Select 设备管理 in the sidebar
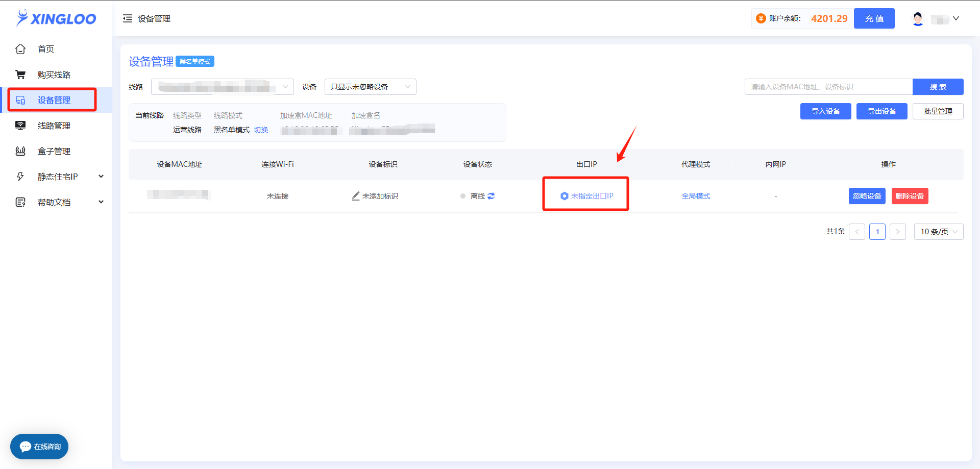The height and width of the screenshot is (469, 980). [x=56, y=100]
